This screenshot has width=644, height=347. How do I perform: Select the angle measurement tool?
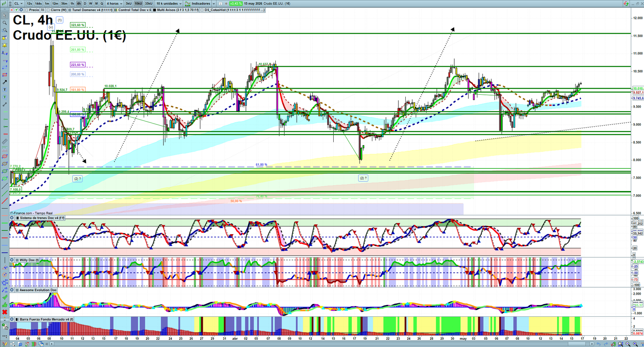pos(5,268)
